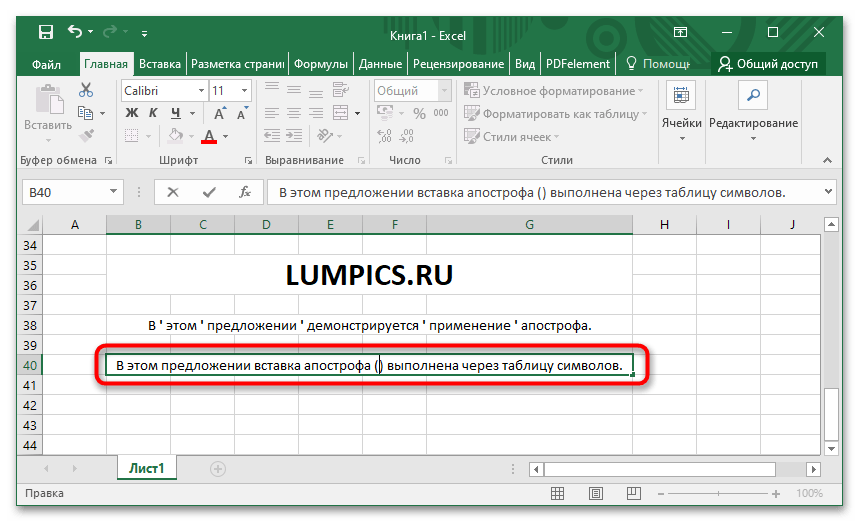The image size is (859, 522).
Task: Open the Формулы ribbon tab
Action: pyautogui.click(x=321, y=64)
